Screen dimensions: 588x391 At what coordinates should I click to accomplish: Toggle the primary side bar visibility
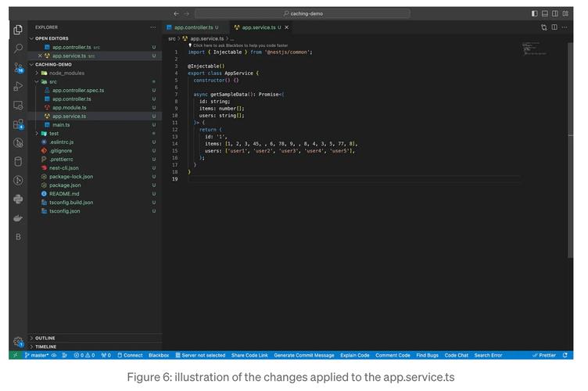coord(535,13)
